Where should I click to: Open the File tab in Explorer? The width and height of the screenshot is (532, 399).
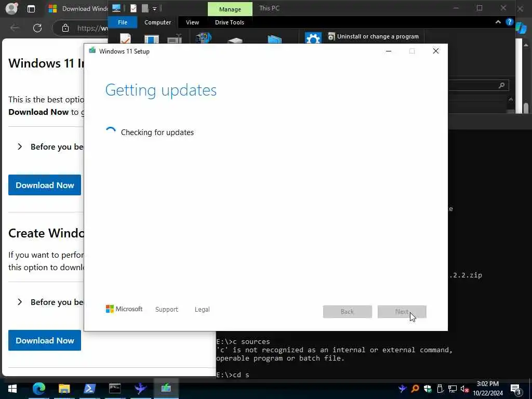(123, 22)
